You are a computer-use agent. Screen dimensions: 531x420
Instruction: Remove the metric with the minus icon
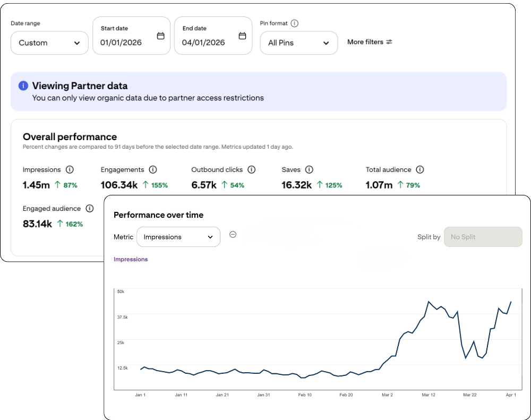tap(233, 234)
